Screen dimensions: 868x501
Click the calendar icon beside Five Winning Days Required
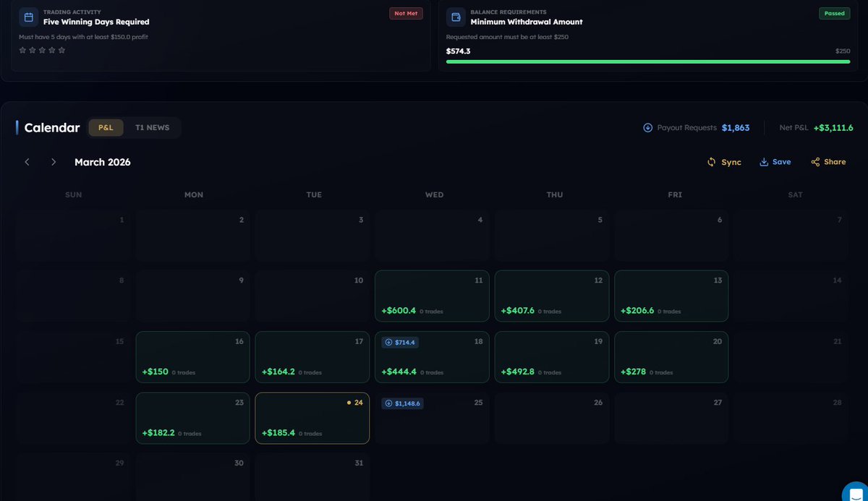pos(29,17)
